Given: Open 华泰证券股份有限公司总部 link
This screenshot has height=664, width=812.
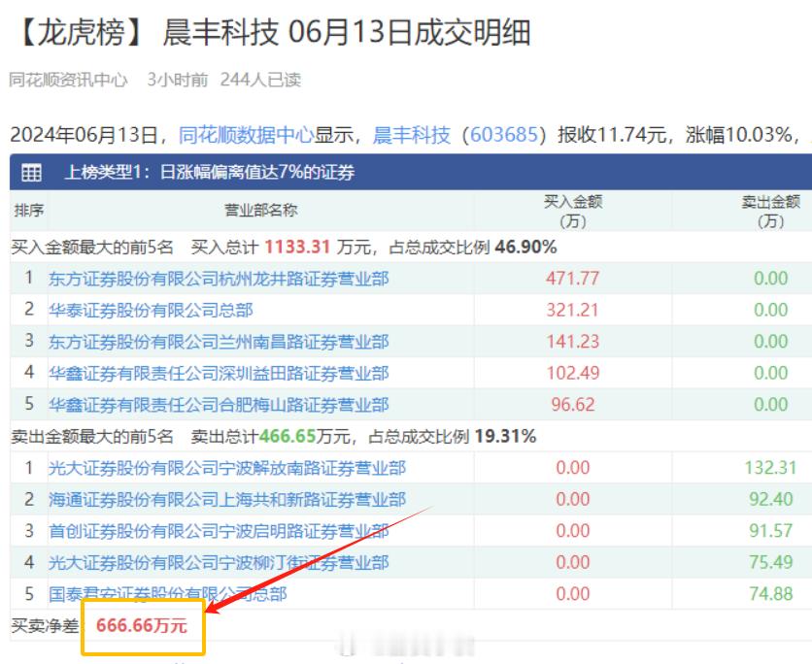Looking at the screenshot, I should [151, 310].
